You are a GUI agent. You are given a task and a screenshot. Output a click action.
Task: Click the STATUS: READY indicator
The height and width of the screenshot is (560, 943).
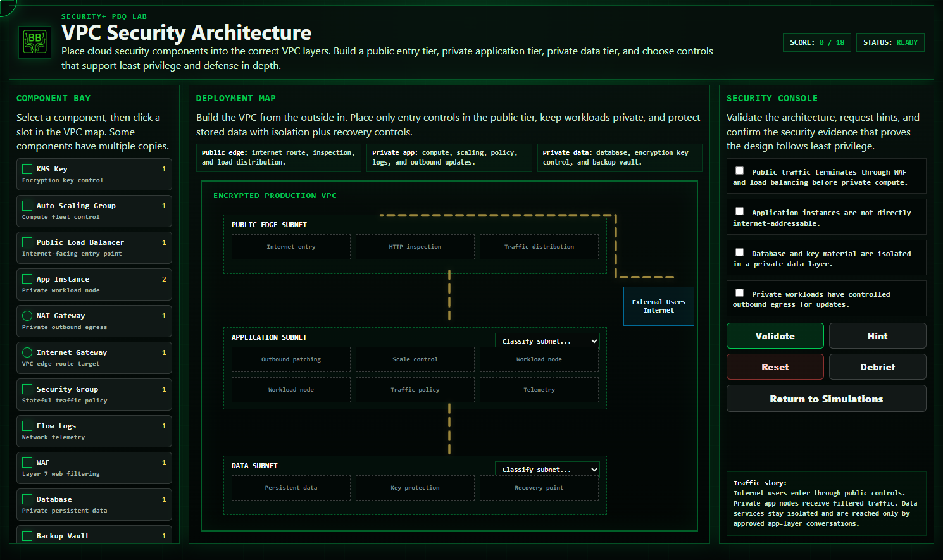click(x=890, y=42)
